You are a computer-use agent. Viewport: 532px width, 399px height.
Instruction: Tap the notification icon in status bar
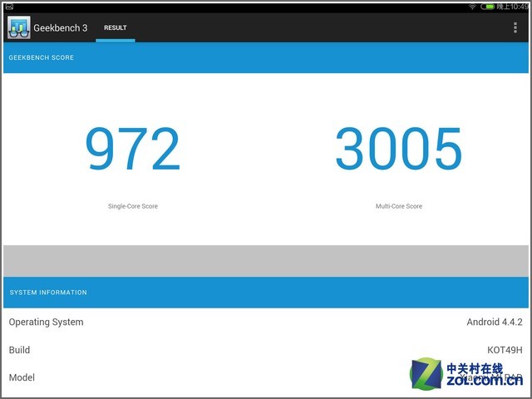(x=8, y=6)
